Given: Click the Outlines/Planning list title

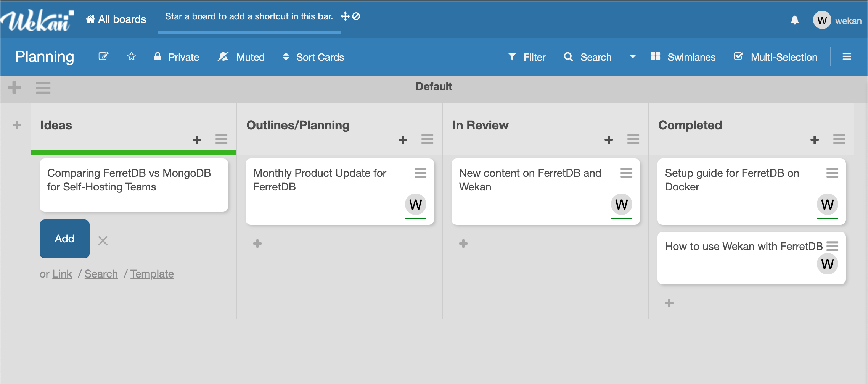Looking at the screenshot, I should [298, 125].
